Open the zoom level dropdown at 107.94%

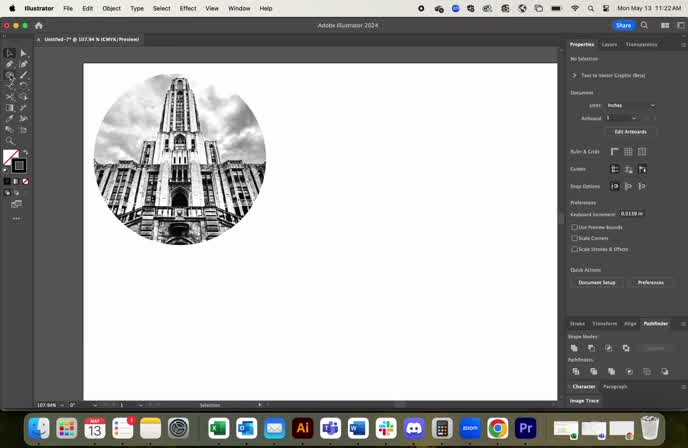(62, 405)
